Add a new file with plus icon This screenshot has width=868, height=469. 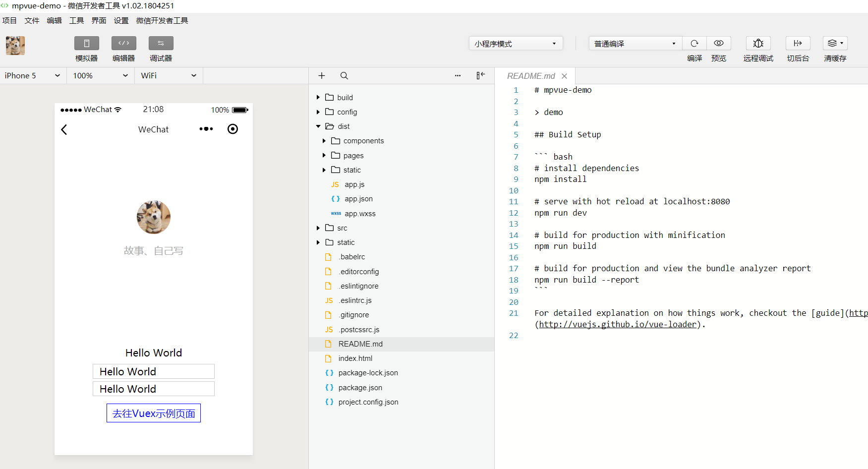[322, 75]
